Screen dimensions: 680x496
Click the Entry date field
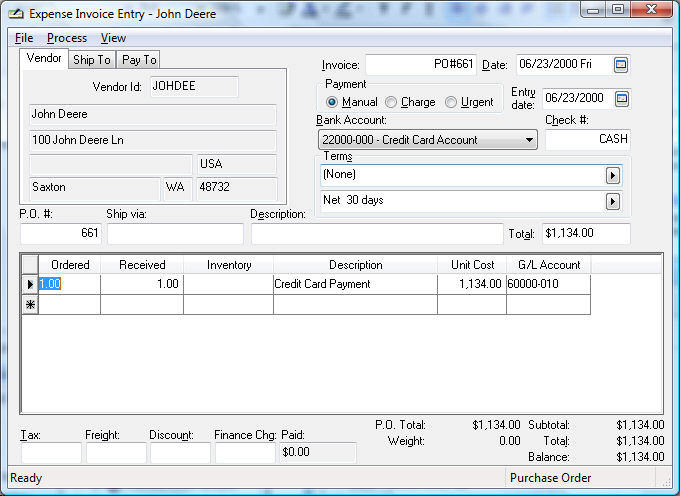point(578,98)
